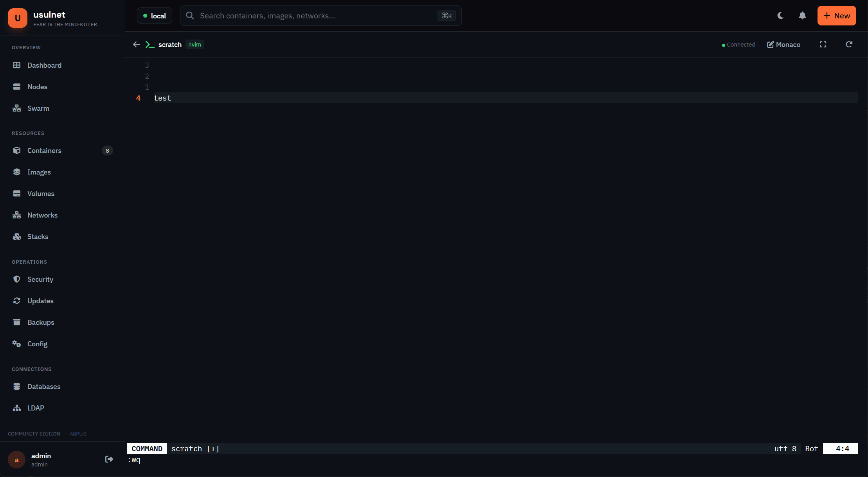Open the Updates menu entry
This screenshot has height=477, width=868.
pyautogui.click(x=41, y=301)
